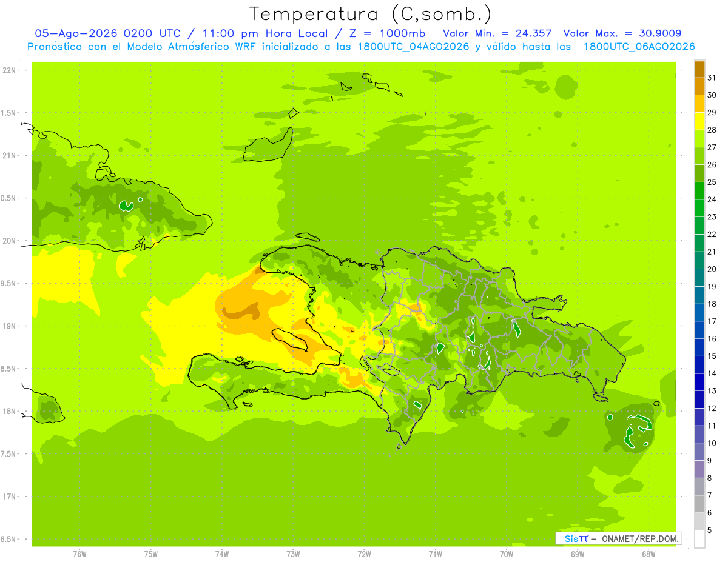728x562 pixels.
Task: Pick the yellow colorbar swatch between 28 and 29
Action: tap(699, 121)
